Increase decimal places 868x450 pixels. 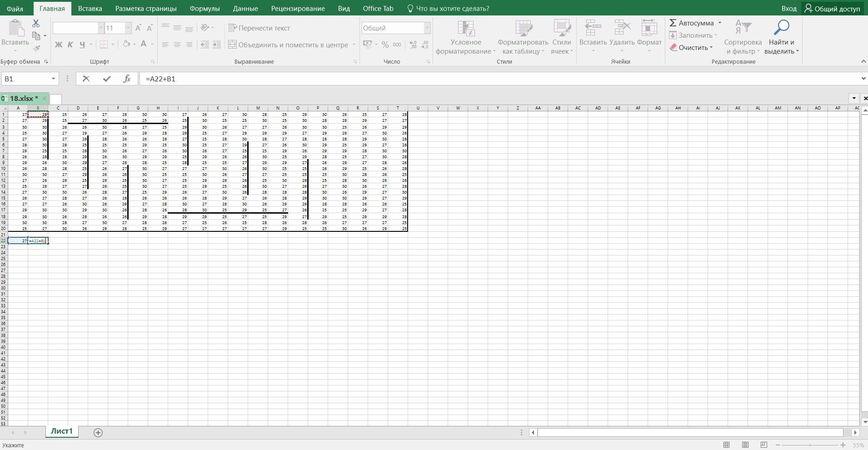tap(413, 45)
